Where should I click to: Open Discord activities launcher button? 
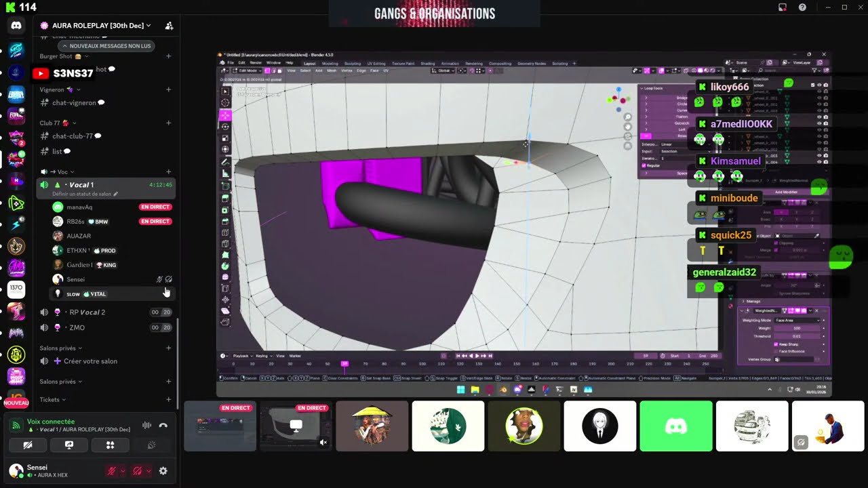[x=110, y=445]
